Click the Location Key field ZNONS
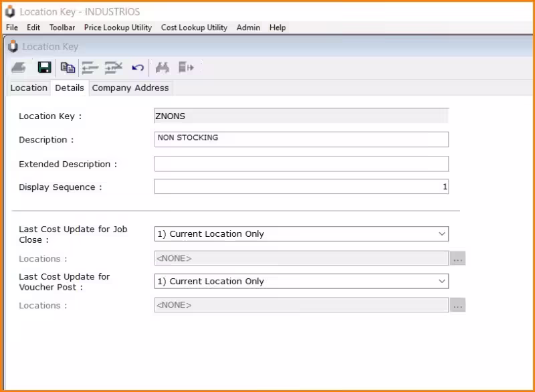535x392 pixels. click(302, 116)
